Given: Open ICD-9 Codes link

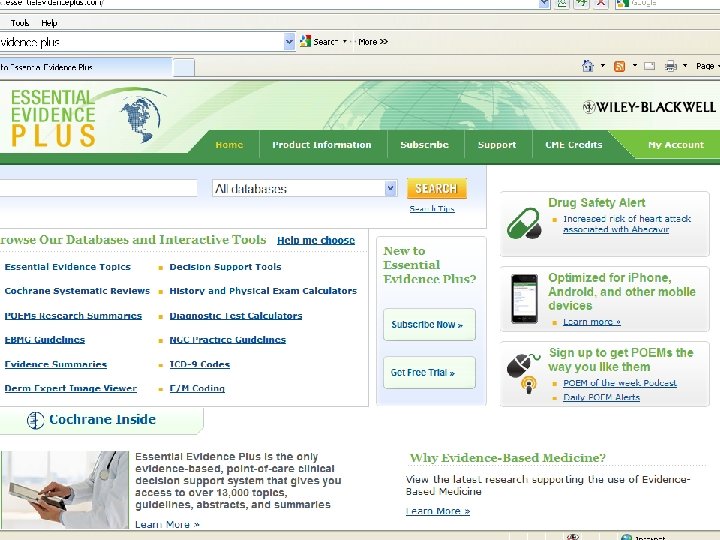Looking at the screenshot, I should tap(200, 364).
